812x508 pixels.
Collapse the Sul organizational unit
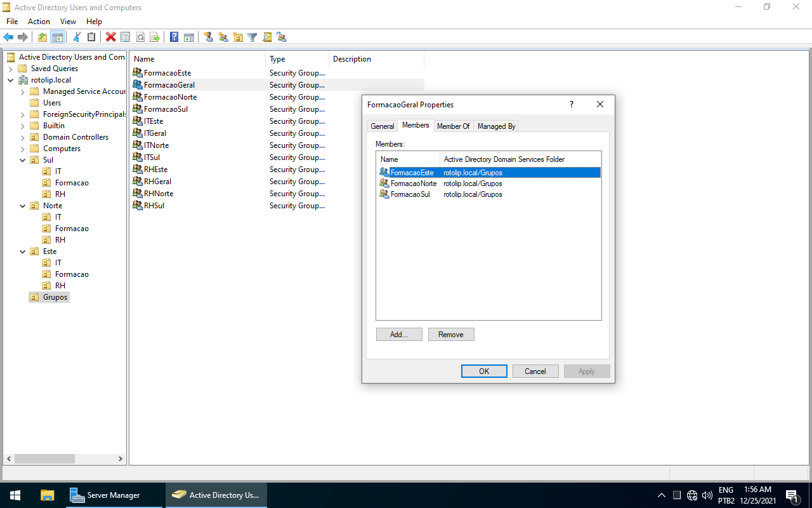23,160
